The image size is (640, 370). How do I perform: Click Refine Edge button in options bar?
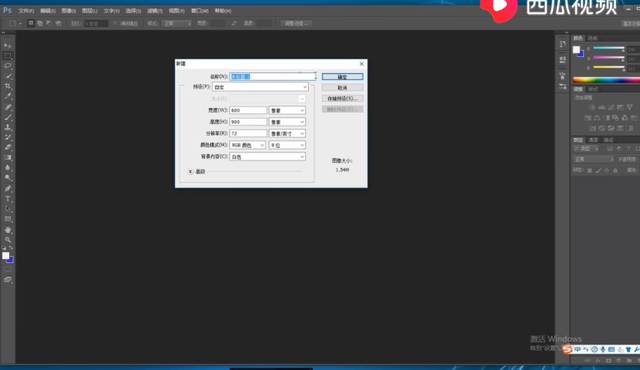pyautogui.click(x=296, y=24)
